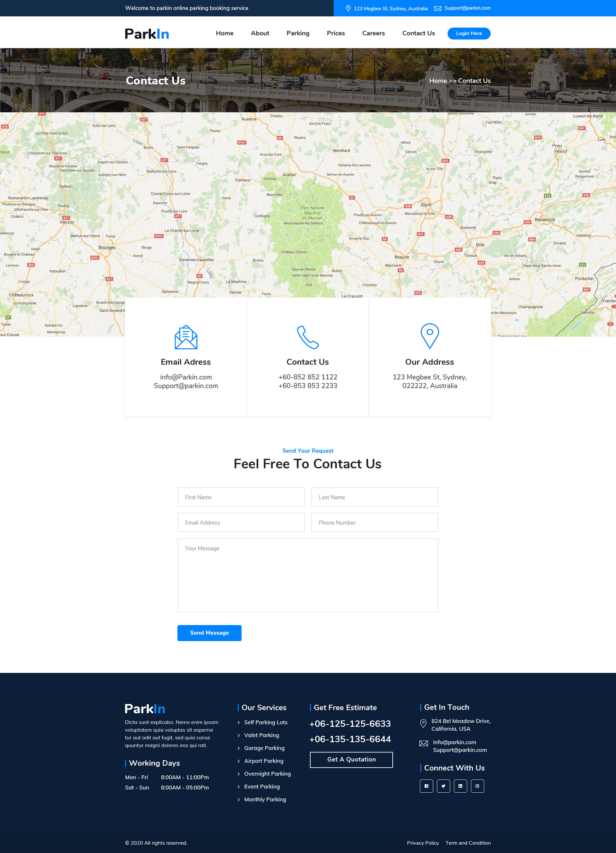Viewport: 616px width, 853px height.
Task: Focus the First Name input field
Action: click(x=241, y=497)
